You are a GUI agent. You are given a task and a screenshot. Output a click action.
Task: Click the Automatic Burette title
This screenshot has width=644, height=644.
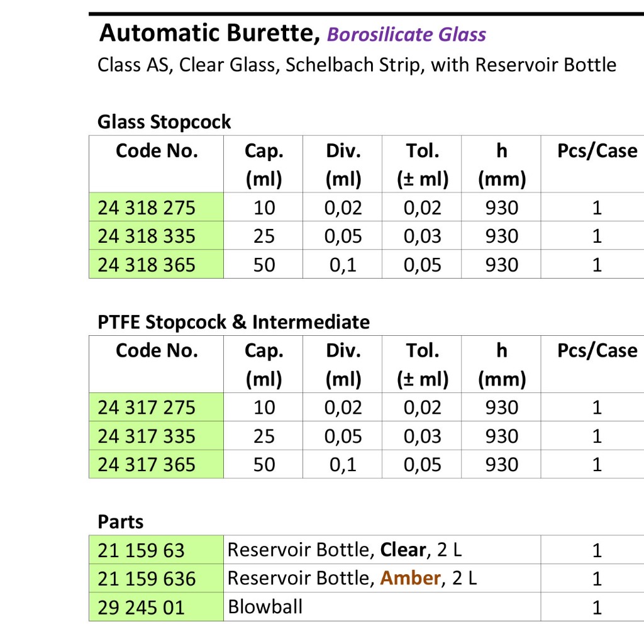pyautogui.click(x=209, y=33)
